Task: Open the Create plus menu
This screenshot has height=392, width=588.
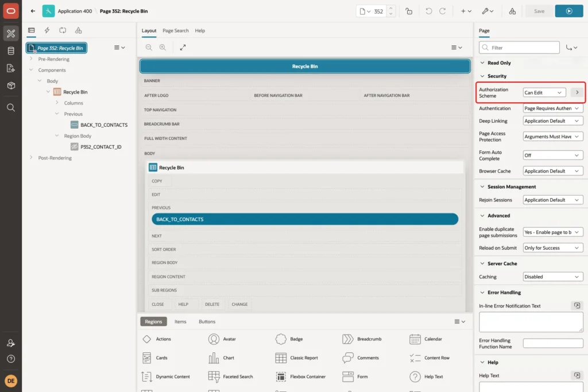Action: 466,11
